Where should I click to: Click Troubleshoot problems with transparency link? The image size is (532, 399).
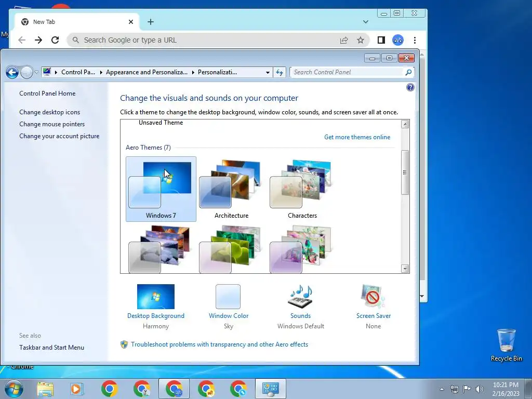click(220, 344)
